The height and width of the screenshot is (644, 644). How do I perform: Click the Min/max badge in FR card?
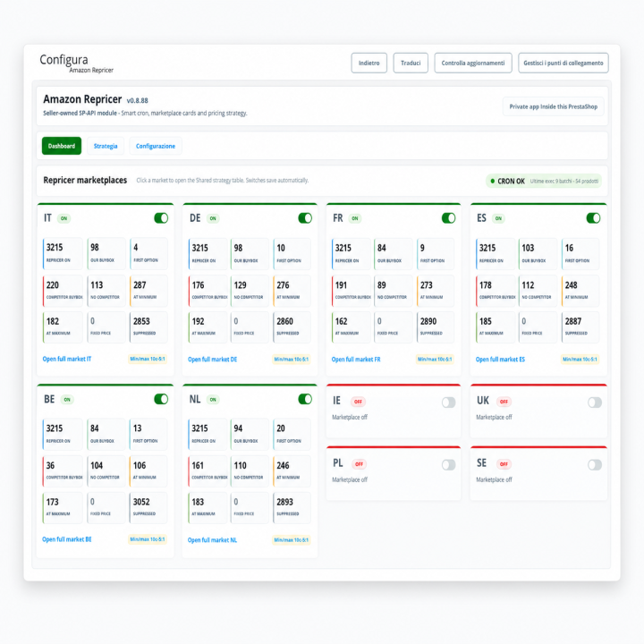(x=435, y=360)
